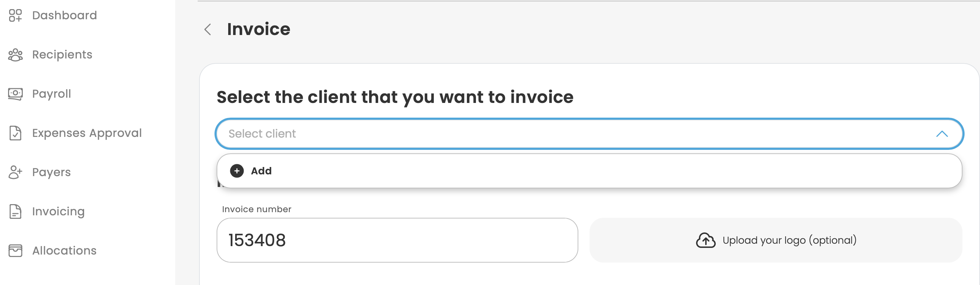
Task: Click the Recipients people icon
Action: pyautogui.click(x=15, y=55)
